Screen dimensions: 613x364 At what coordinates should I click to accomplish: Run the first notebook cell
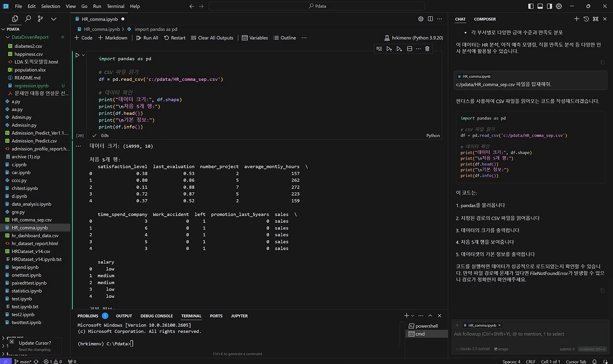(77, 55)
